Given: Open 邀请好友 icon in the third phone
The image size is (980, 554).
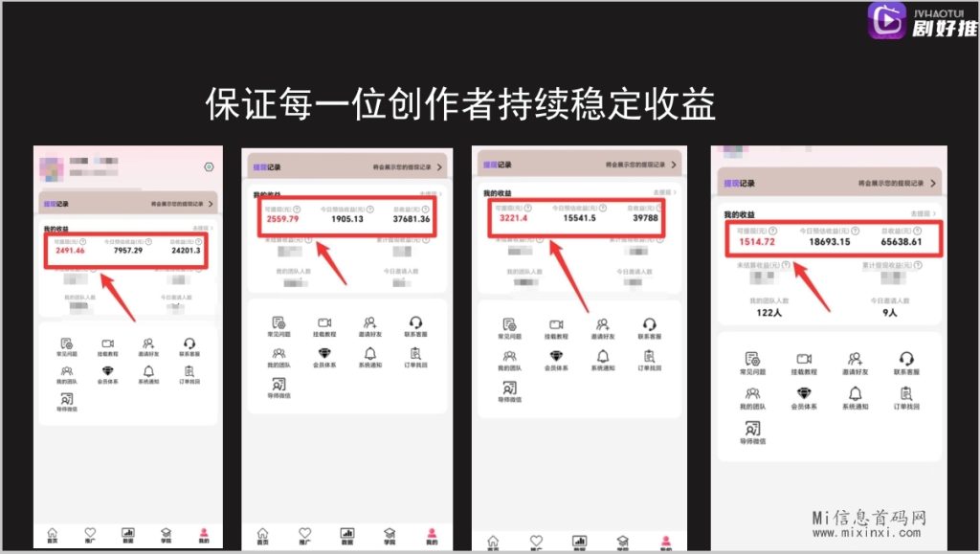Looking at the screenshot, I should pyautogui.click(x=601, y=324).
